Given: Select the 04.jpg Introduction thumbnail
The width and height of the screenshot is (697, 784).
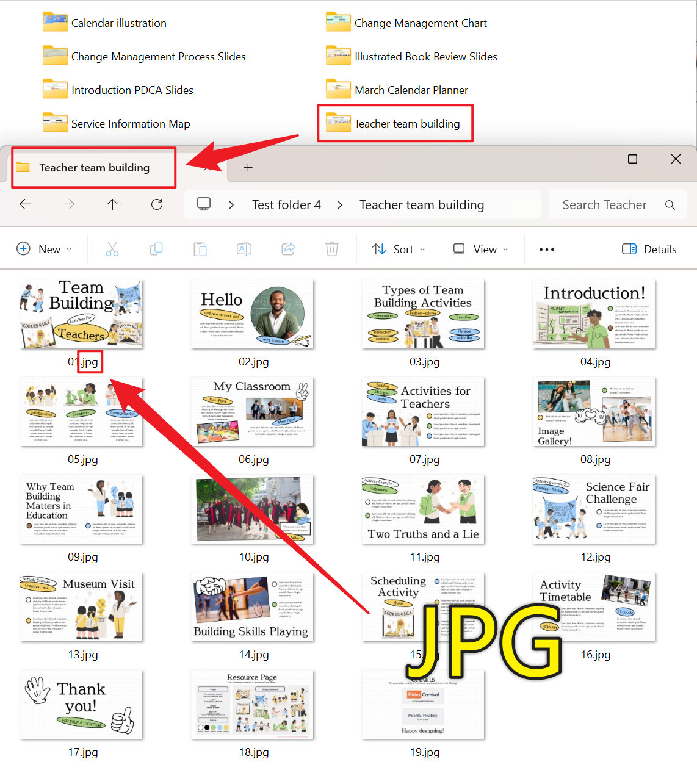Looking at the screenshot, I should (x=594, y=314).
